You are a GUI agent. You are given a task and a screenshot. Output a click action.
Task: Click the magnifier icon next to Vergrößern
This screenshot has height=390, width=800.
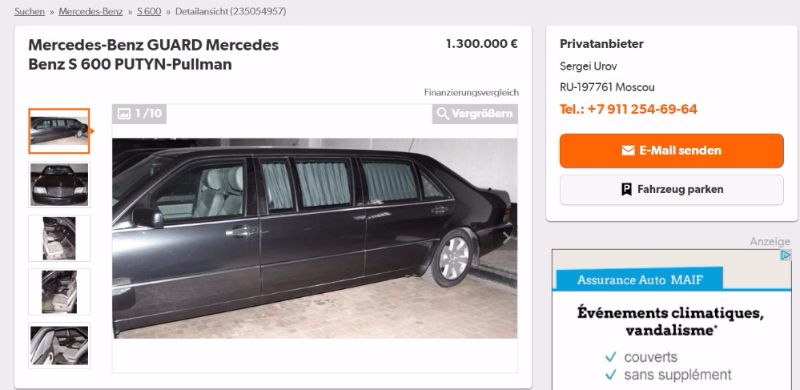[x=443, y=114]
